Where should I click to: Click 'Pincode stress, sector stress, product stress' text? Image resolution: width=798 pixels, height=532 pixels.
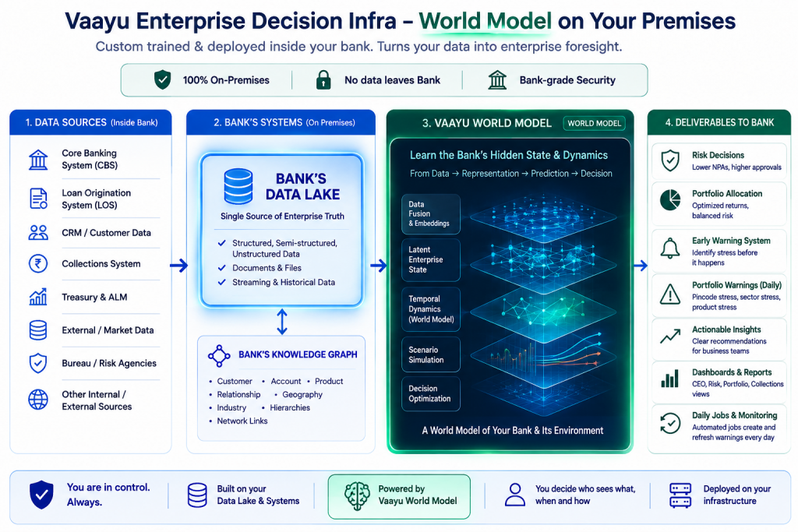[x=736, y=301]
